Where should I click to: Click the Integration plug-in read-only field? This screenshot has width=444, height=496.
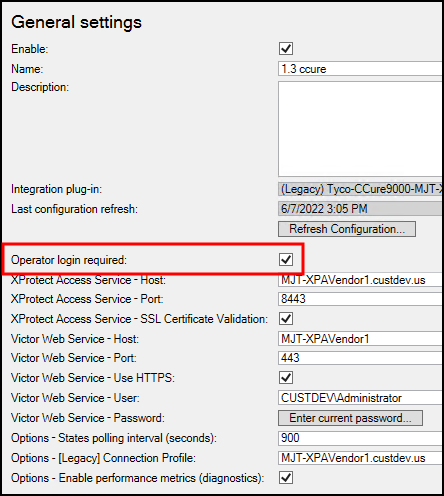coord(360,189)
